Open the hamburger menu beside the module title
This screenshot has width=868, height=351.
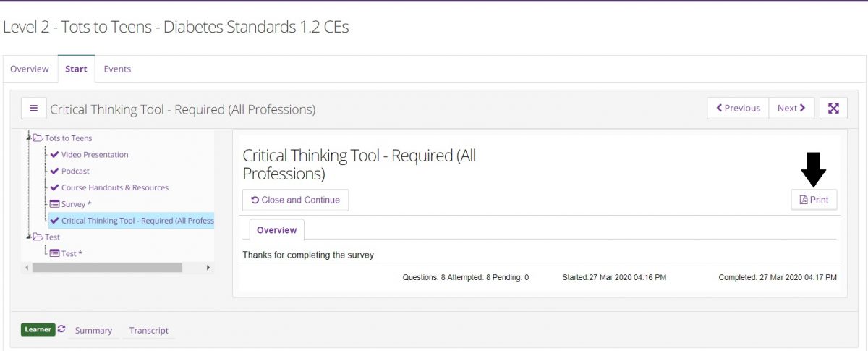(33, 109)
